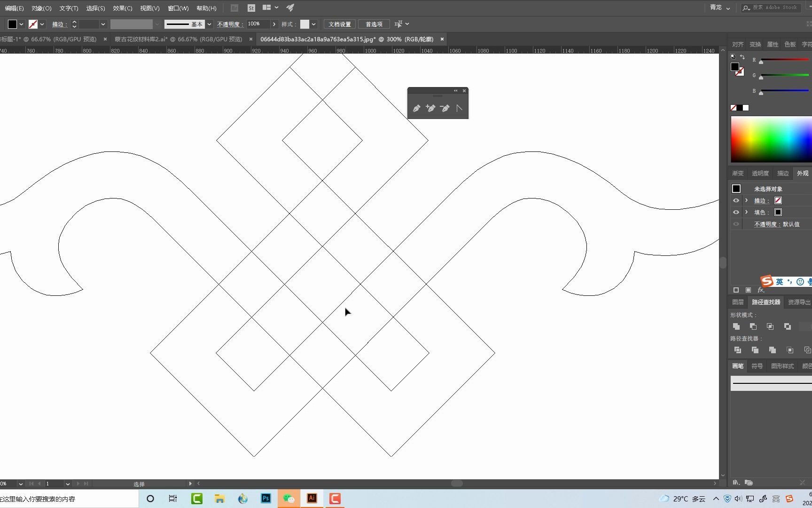Open WeChat from the taskbar
The height and width of the screenshot is (508, 812).
(289, 499)
